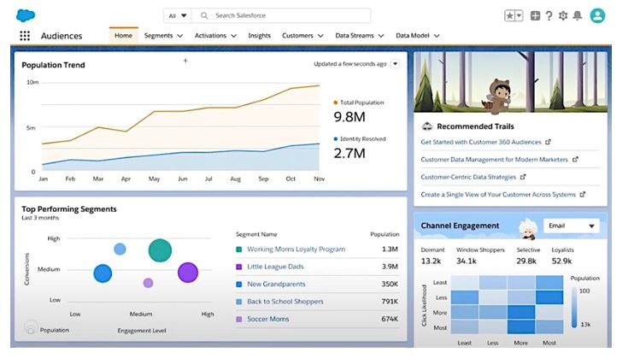The width and height of the screenshot is (628, 364).
Task: Open the Insights tab
Action: (259, 36)
